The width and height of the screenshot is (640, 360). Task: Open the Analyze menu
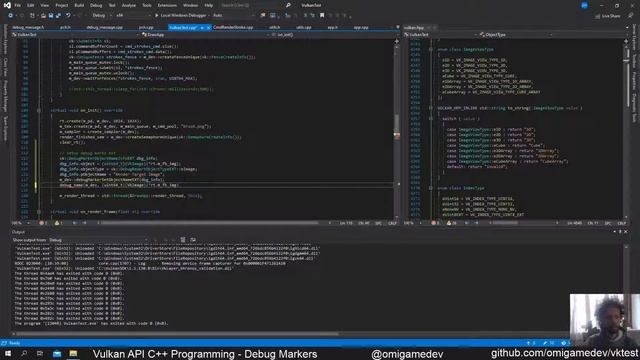(129, 5)
